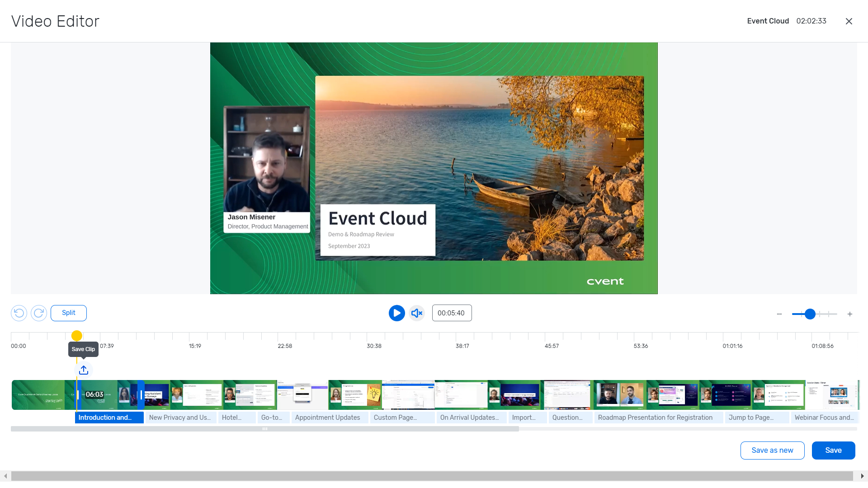Click the 00:00 ruler label
Viewport: 868px width, 488px height.
pyautogui.click(x=19, y=346)
